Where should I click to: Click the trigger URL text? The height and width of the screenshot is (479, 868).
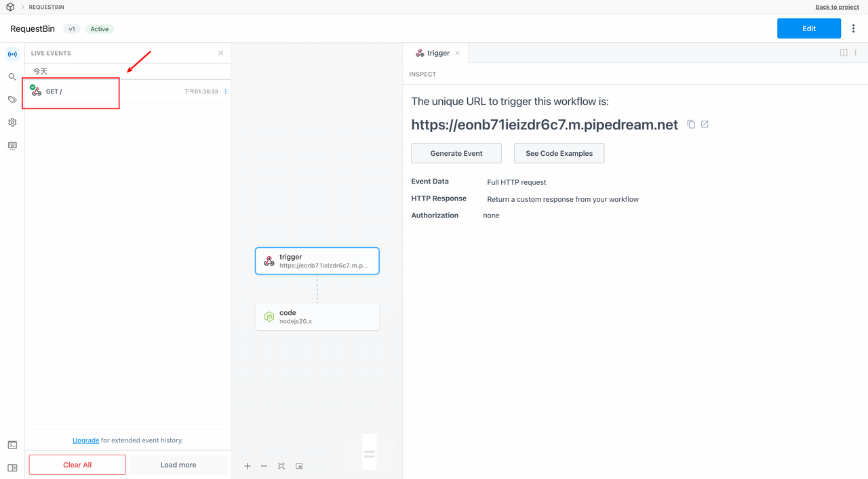[x=545, y=125]
